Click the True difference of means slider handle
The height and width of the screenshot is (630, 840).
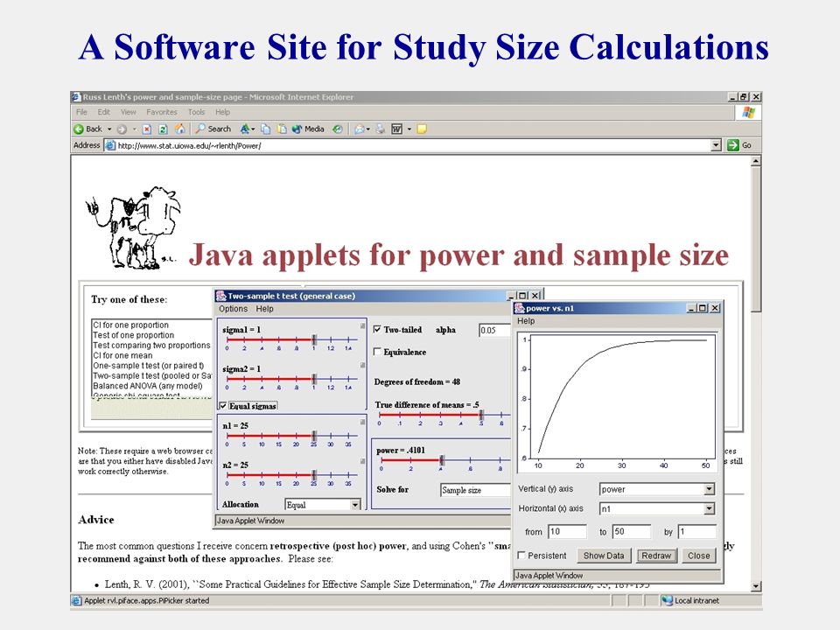tap(481, 415)
